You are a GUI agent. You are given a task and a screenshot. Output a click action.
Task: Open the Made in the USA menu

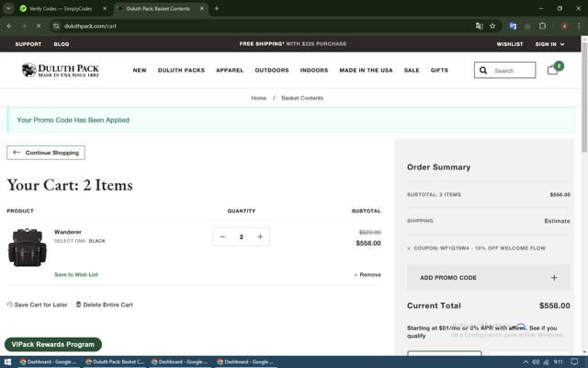click(x=366, y=70)
